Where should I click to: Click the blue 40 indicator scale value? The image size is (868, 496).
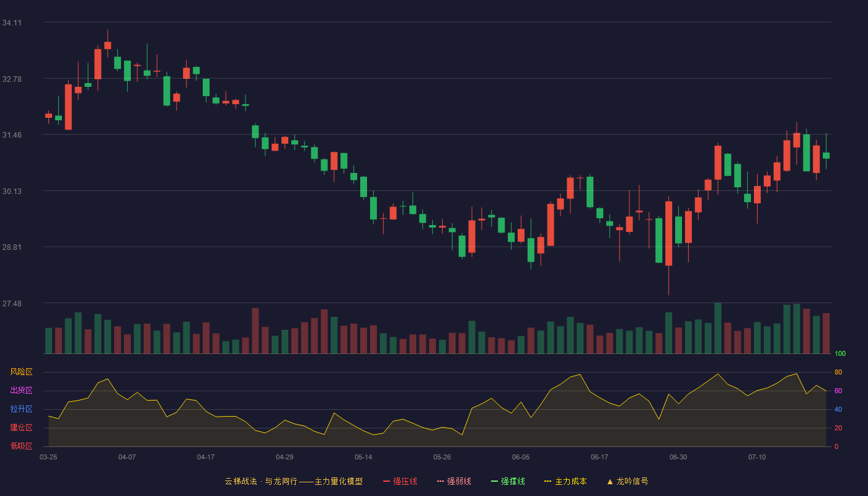[838, 409]
